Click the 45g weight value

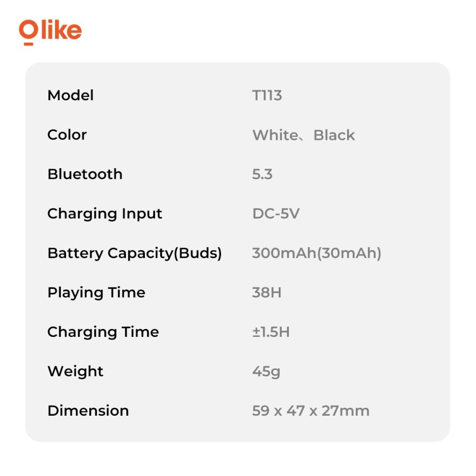click(x=266, y=371)
